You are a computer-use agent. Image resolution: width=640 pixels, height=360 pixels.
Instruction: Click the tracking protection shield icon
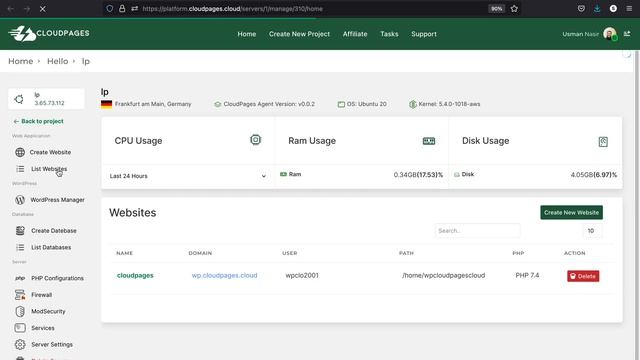pos(109,9)
